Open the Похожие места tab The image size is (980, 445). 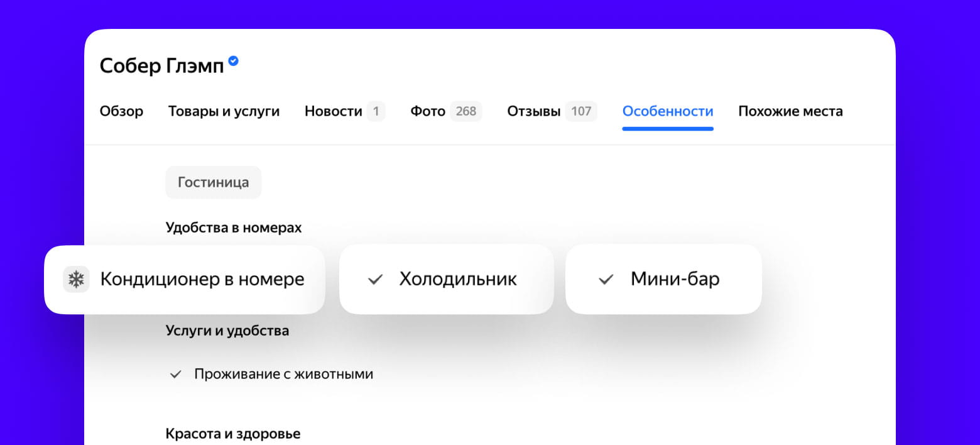tap(790, 111)
